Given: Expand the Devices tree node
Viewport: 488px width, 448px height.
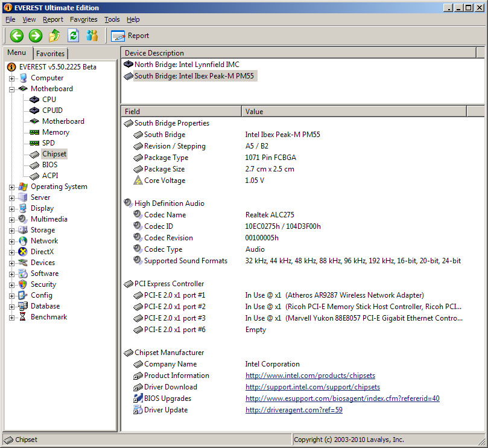Looking at the screenshot, I should tap(11, 263).
